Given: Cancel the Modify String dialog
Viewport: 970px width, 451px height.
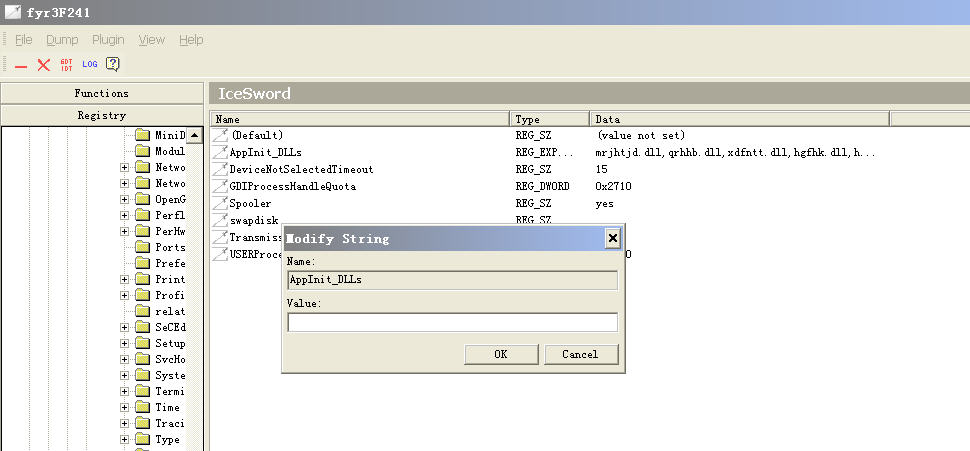Looking at the screenshot, I should (580, 354).
